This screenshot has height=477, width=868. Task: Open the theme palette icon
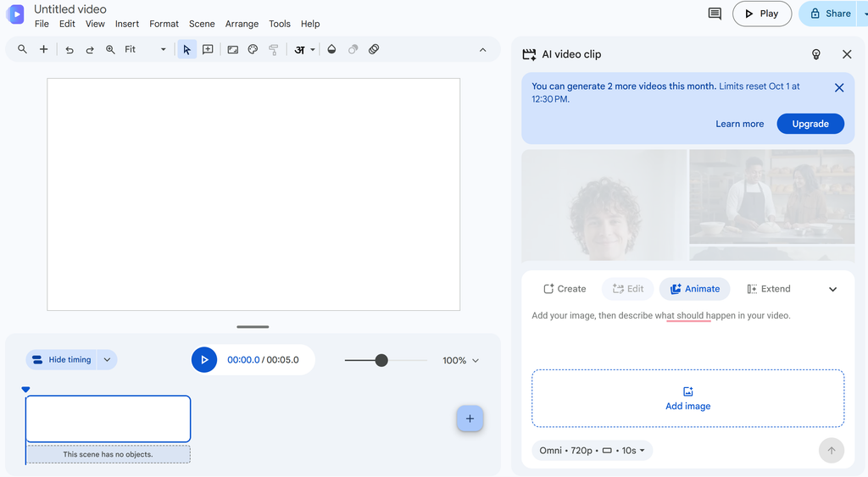pos(253,50)
